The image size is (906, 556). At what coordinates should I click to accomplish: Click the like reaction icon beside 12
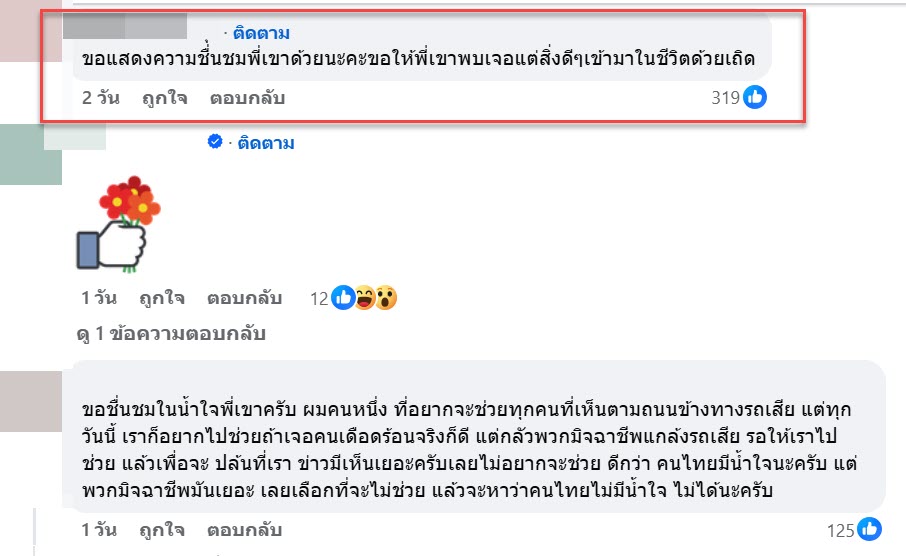tap(343, 297)
